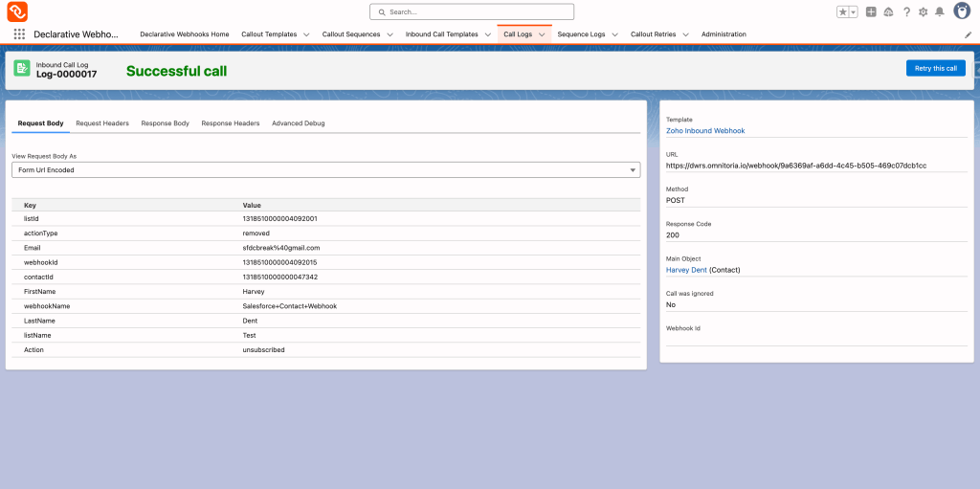980x489 pixels.
Task: Click the webhookName key cell
Action: click(47, 306)
